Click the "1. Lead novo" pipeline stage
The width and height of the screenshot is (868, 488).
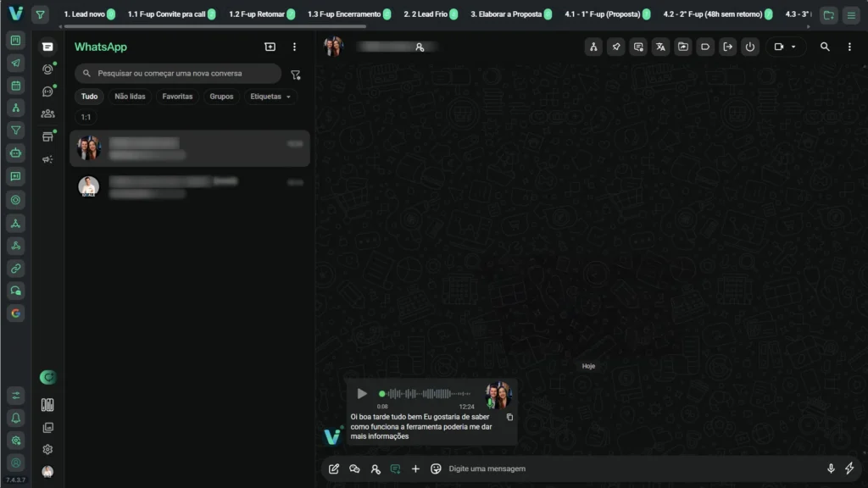(85, 14)
